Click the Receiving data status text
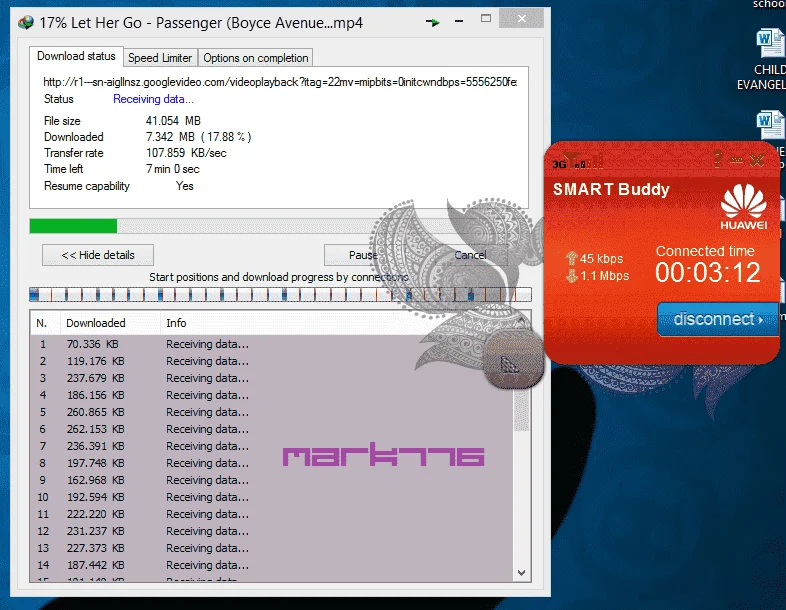This screenshot has height=610, width=786. (153, 99)
